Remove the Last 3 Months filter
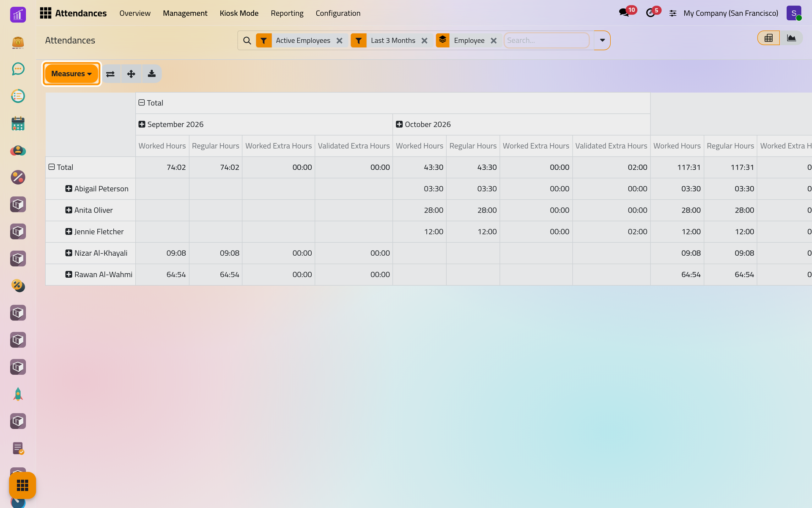The image size is (812, 508). (x=425, y=41)
